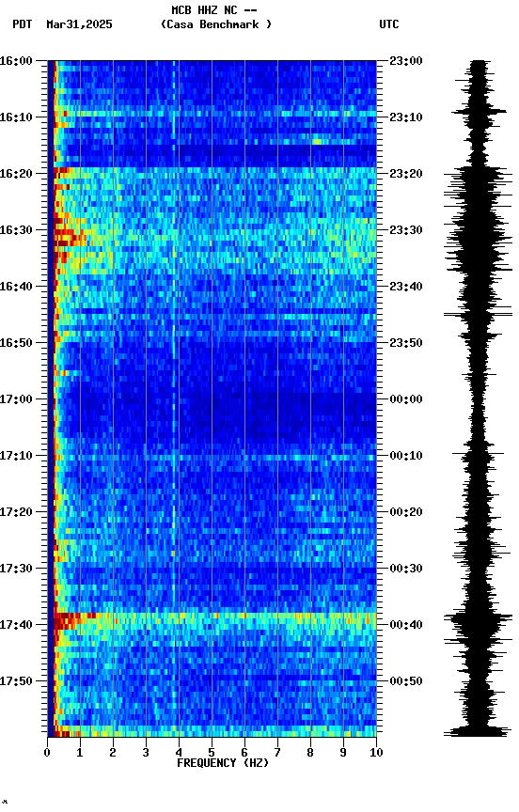Select the 17:10 PDT time label

tap(16, 456)
